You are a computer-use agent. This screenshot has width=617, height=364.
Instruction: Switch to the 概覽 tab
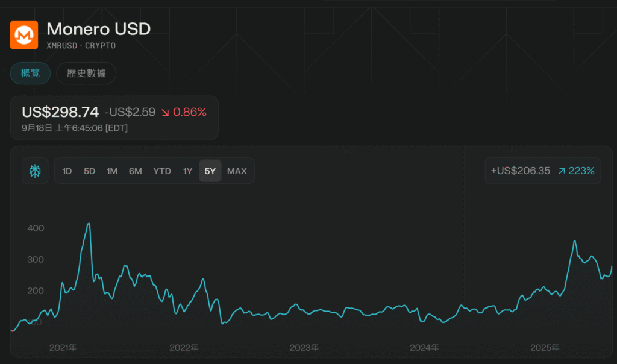point(30,74)
